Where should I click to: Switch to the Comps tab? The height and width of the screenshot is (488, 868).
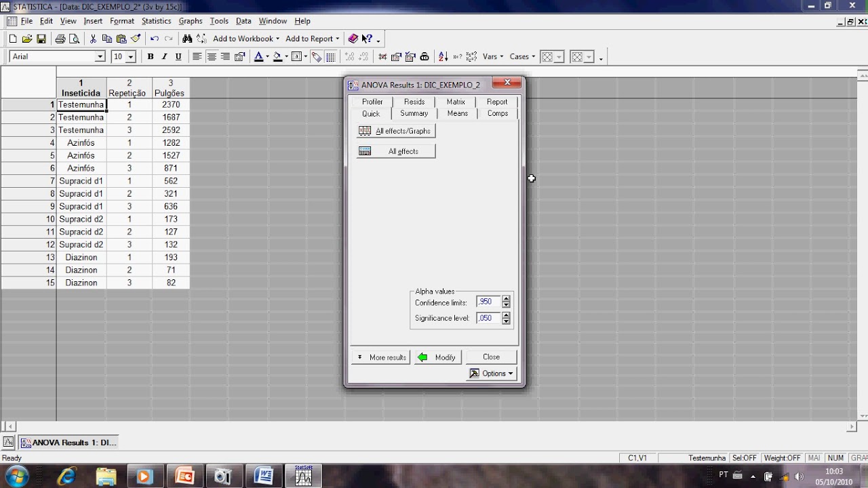498,113
